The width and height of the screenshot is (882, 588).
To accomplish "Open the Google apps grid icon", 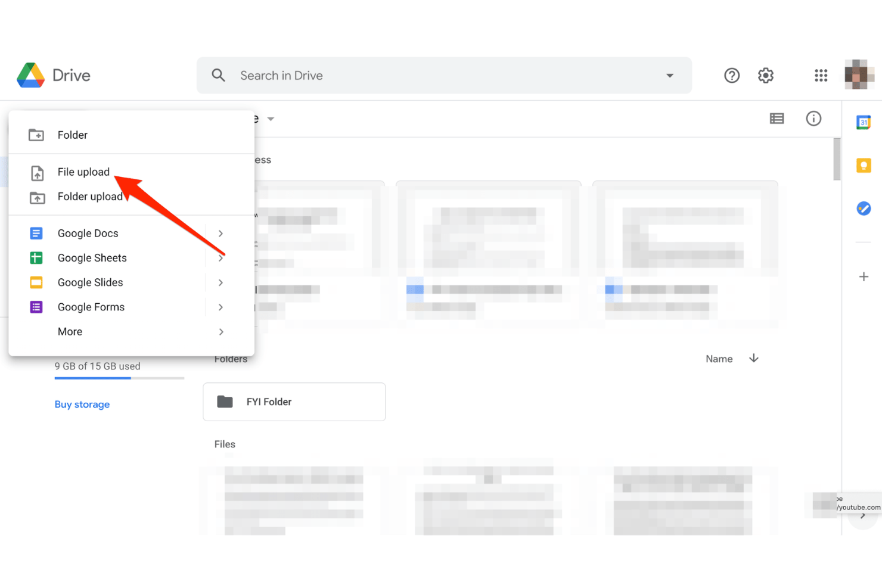I will click(821, 75).
